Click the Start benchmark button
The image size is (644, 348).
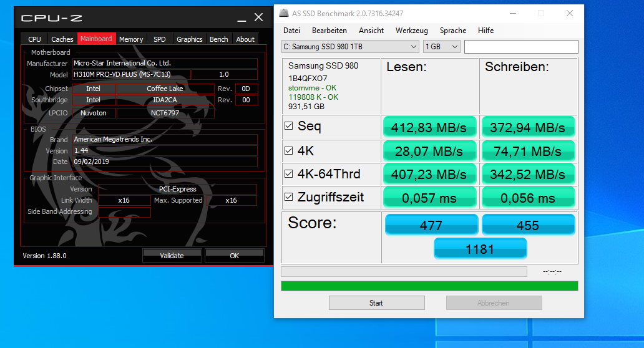tap(377, 303)
